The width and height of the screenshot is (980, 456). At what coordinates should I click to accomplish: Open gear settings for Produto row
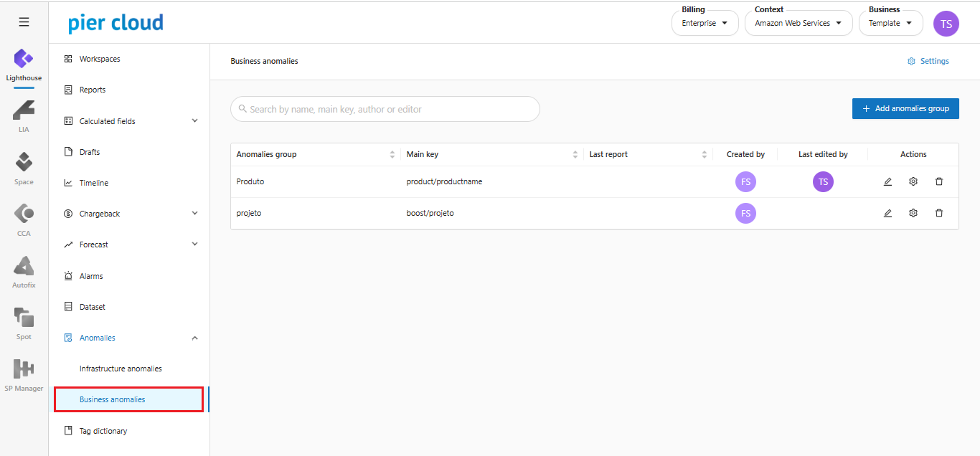913,182
